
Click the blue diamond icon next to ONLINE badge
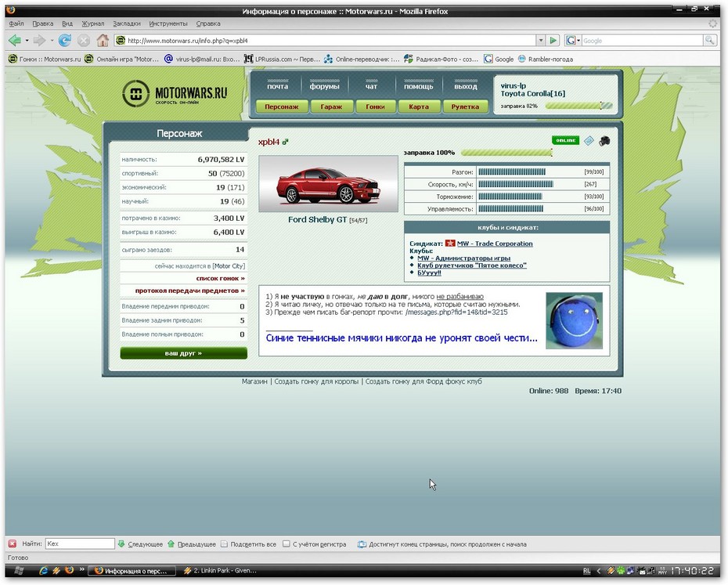click(x=589, y=141)
